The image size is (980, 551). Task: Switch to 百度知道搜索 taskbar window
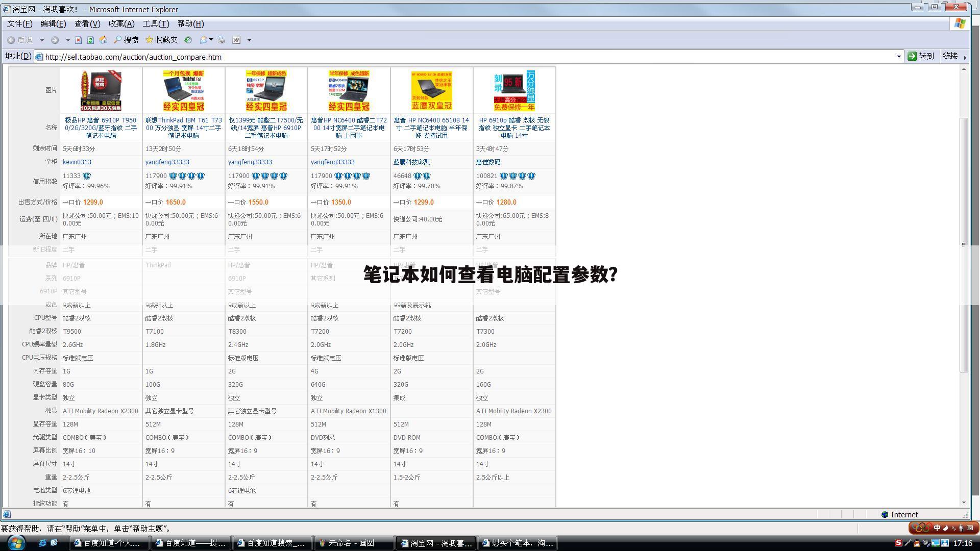[x=273, y=543]
